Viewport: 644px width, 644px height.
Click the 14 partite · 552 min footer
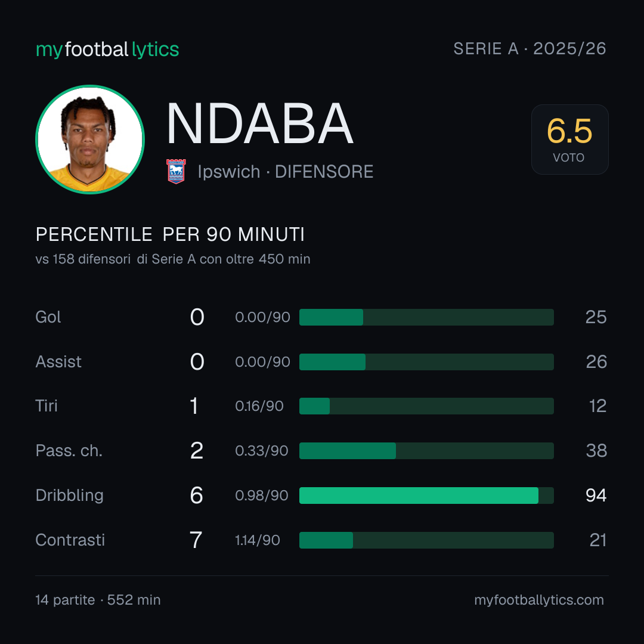tap(98, 600)
